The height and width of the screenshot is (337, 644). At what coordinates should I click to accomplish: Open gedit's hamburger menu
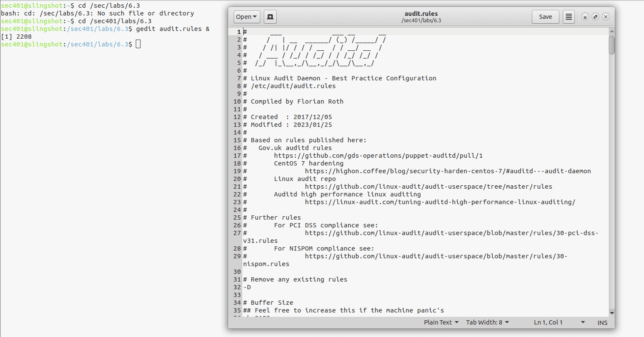[x=568, y=16]
